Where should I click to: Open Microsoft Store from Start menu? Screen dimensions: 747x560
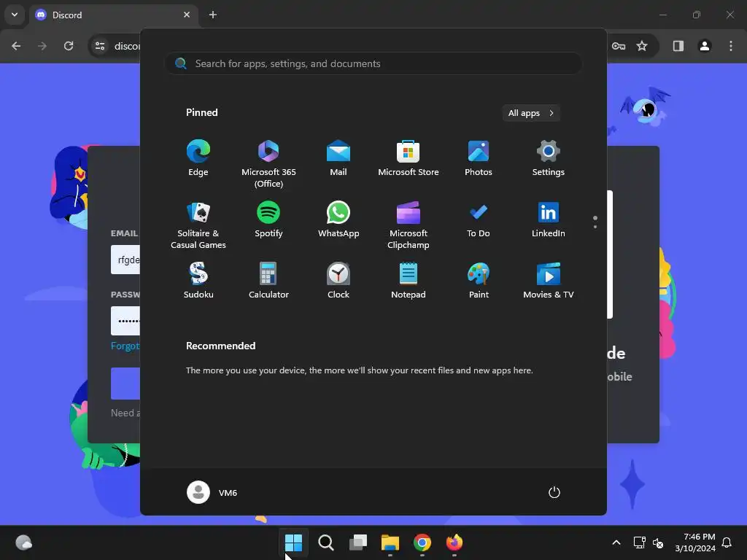[x=409, y=158]
